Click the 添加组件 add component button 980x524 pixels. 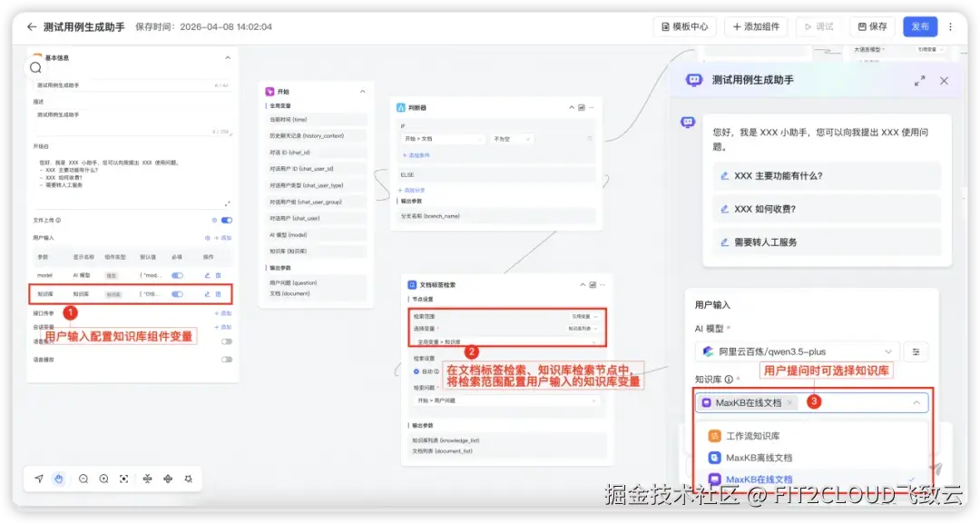pyautogui.click(x=756, y=27)
